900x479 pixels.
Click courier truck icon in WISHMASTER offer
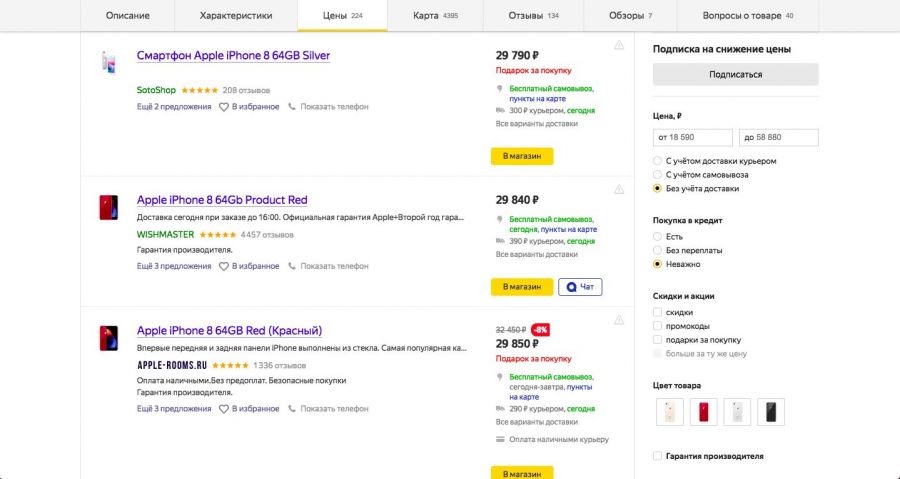coord(500,241)
